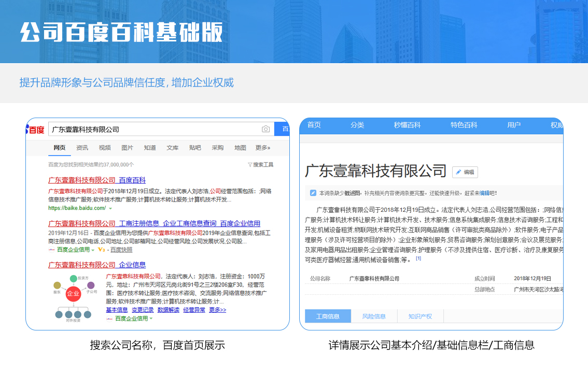The height and width of the screenshot is (375, 588).
Task: Select the 网页 search tab
Action: point(59,148)
